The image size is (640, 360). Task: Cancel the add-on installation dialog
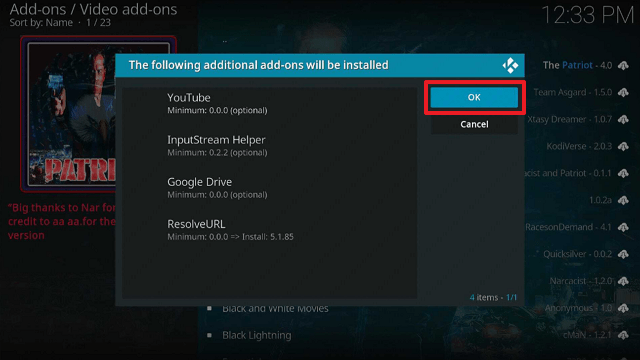474,124
